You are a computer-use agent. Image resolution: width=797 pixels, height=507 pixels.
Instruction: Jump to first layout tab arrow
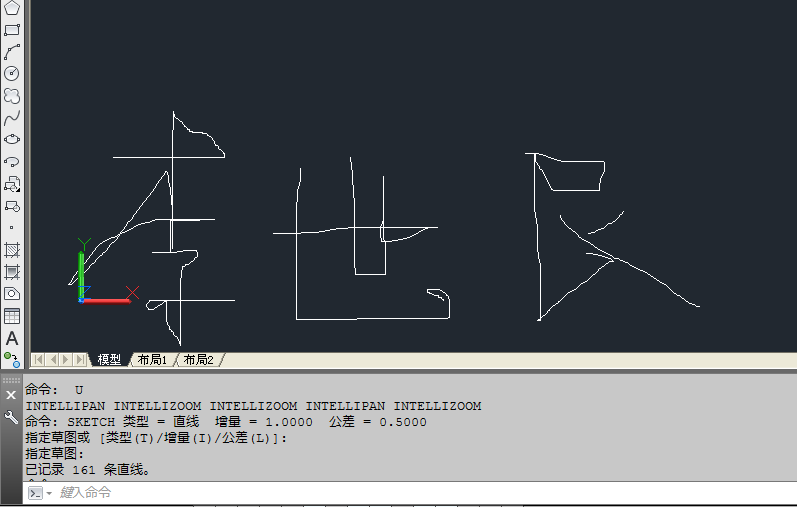click(x=38, y=360)
